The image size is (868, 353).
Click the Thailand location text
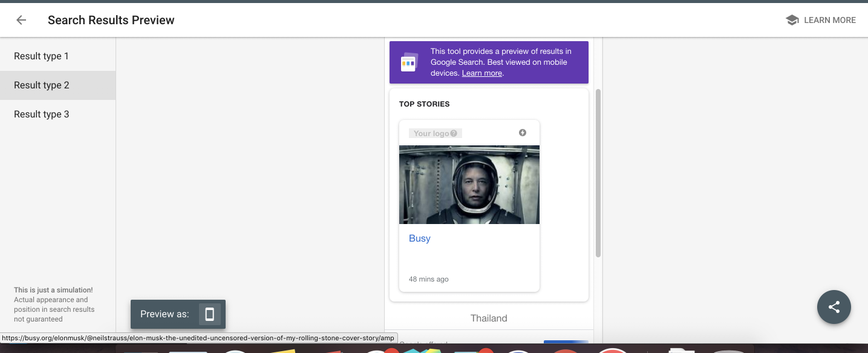489,318
